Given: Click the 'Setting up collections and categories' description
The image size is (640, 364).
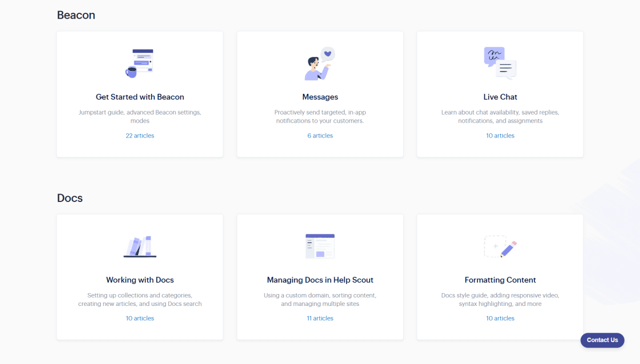Looking at the screenshot, I should coord(140,300).
